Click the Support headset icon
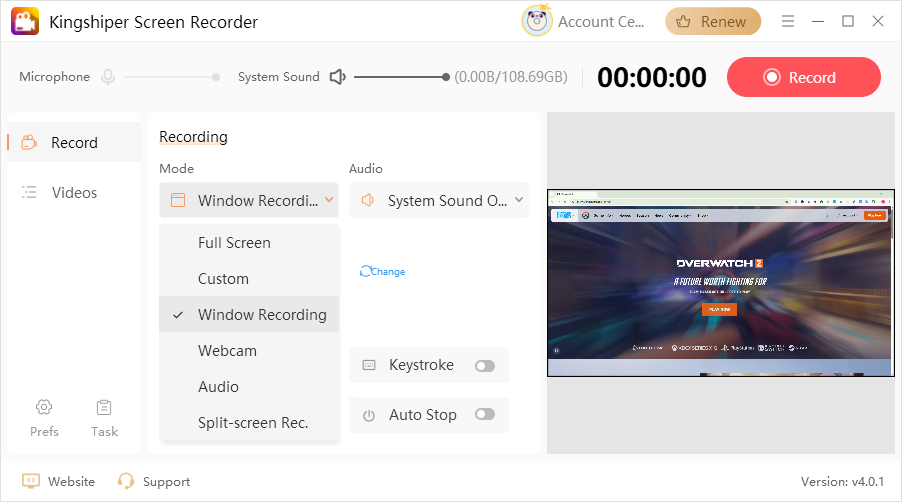Viewport: 902px width, 502px height. point(126,481)
